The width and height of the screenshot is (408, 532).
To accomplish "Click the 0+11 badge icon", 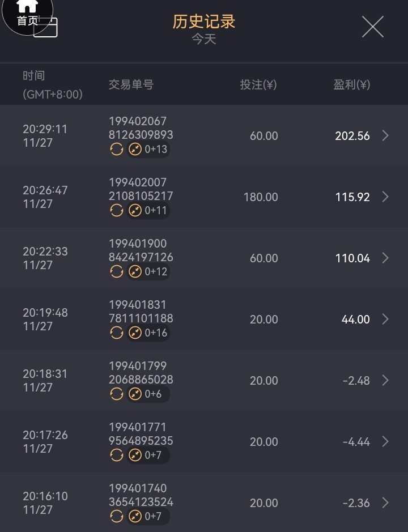I will [135, 210].
